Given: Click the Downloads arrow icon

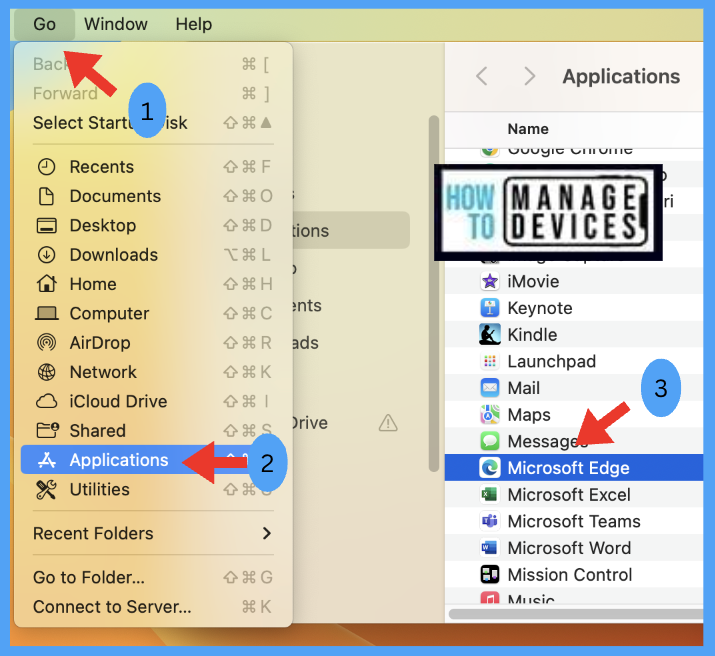Looking at the screenshot, I should pos(47,254).
